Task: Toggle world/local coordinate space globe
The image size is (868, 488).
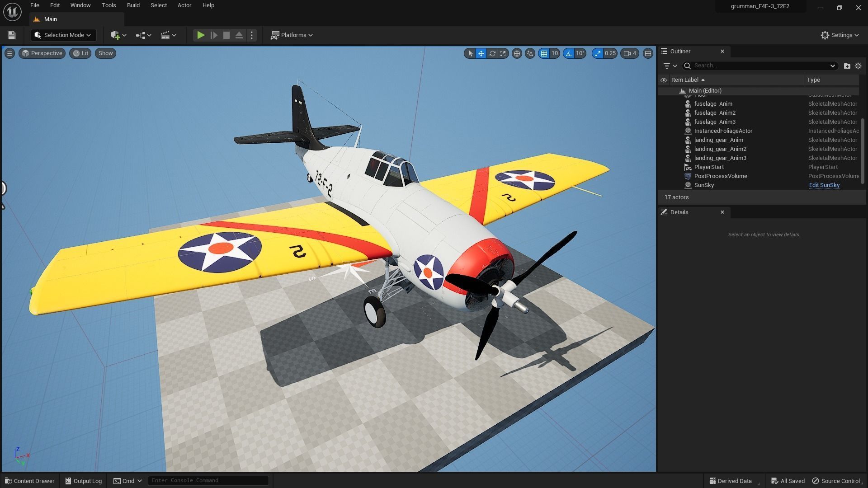Action: tap(517, 54)
